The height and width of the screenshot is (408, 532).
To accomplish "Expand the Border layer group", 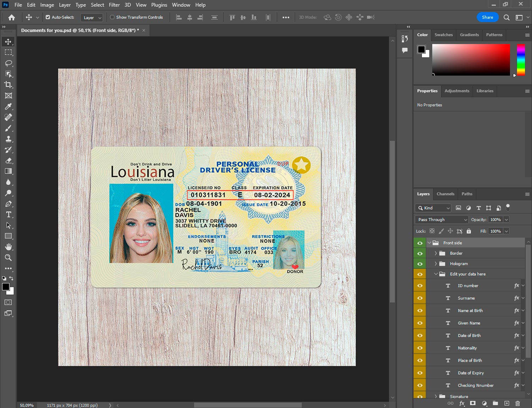I will point(436,253).
